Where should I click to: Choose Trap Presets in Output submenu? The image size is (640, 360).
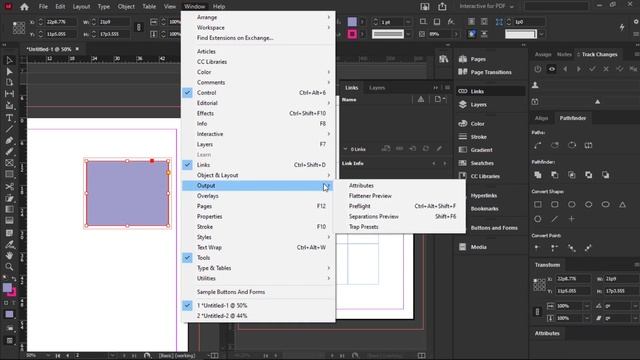[x=400, y=227]
